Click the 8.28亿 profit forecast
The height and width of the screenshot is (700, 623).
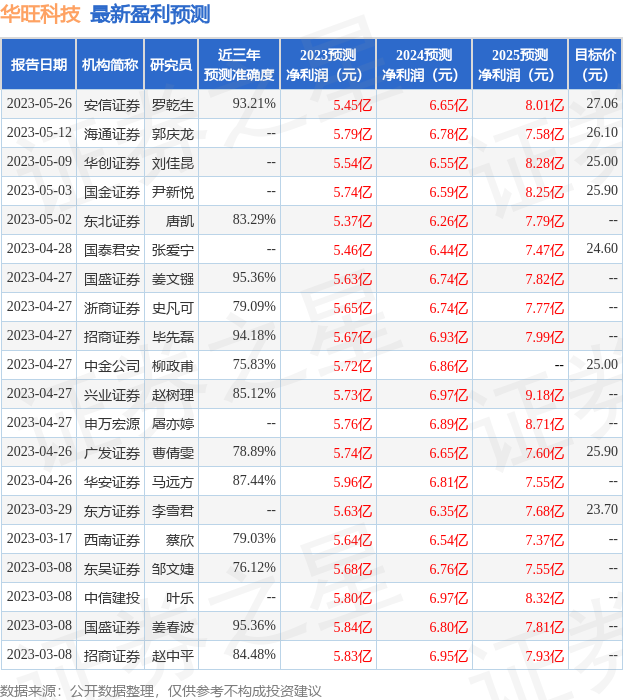tap(544, 163)
